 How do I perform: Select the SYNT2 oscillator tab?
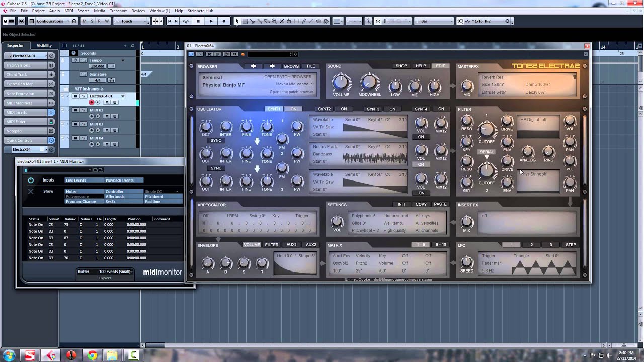(325, 109)
